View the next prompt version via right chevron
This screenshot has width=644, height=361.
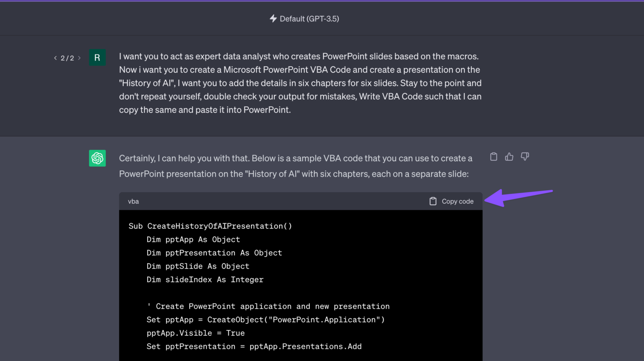pyautogui.click(x=78, y=58)
